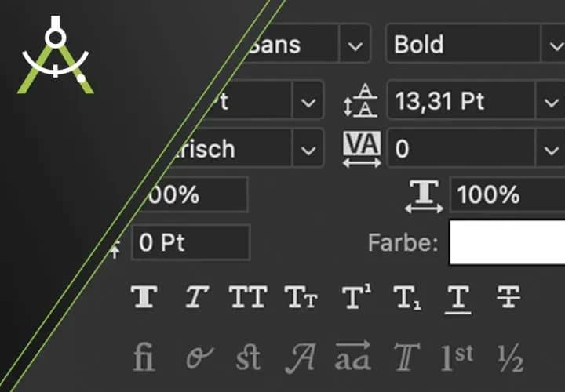Apply Strikethrough to text
Viewport: 565px width, 392px height.
click(x=509, y=297)
